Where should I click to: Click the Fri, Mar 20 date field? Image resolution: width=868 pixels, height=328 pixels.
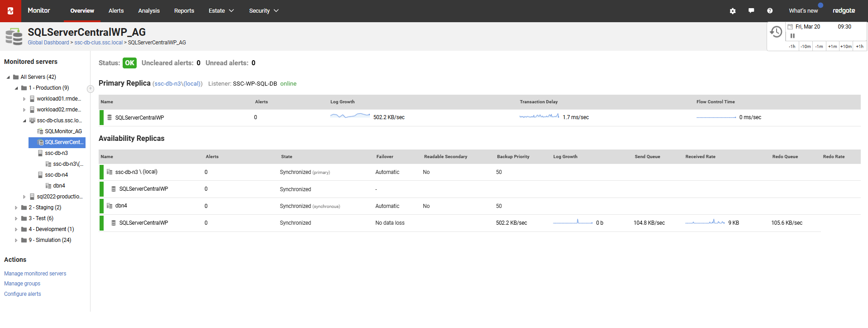coord(808,27)
